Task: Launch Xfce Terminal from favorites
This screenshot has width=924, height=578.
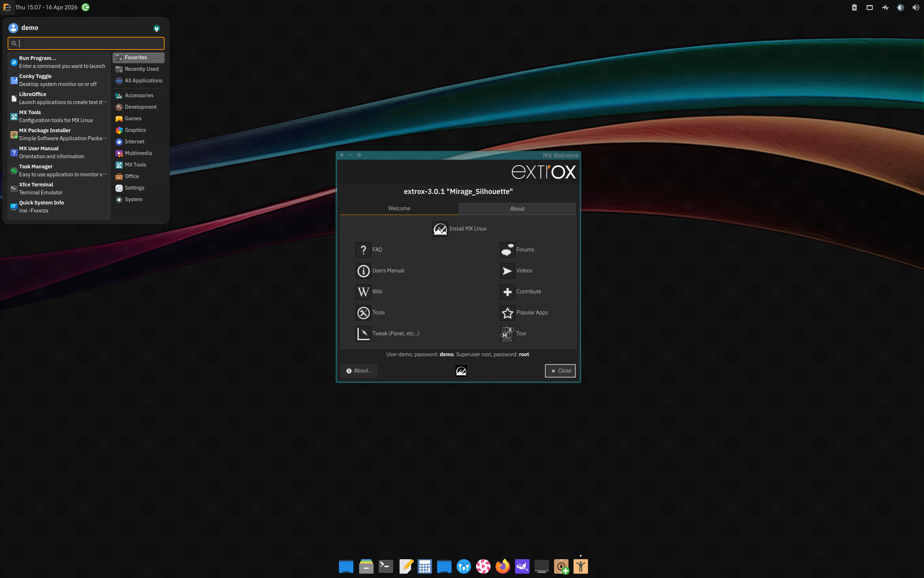Action: click(x=59, y=189)
